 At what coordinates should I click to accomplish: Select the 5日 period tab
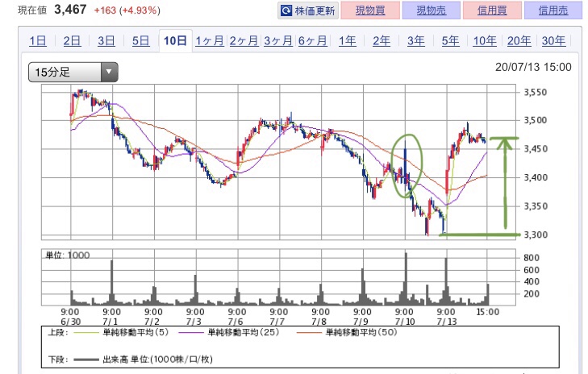[x=140, y=41]
